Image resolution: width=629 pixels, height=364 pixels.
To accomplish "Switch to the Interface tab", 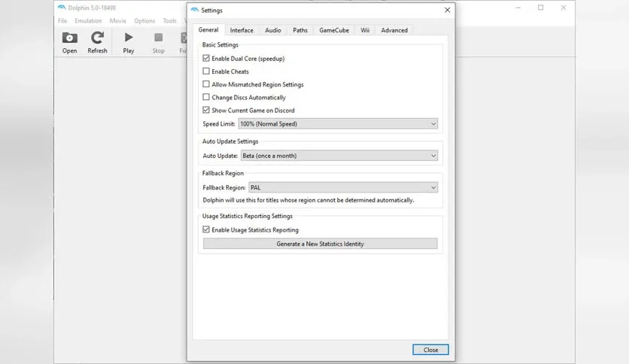I will (x=242, y=30).
